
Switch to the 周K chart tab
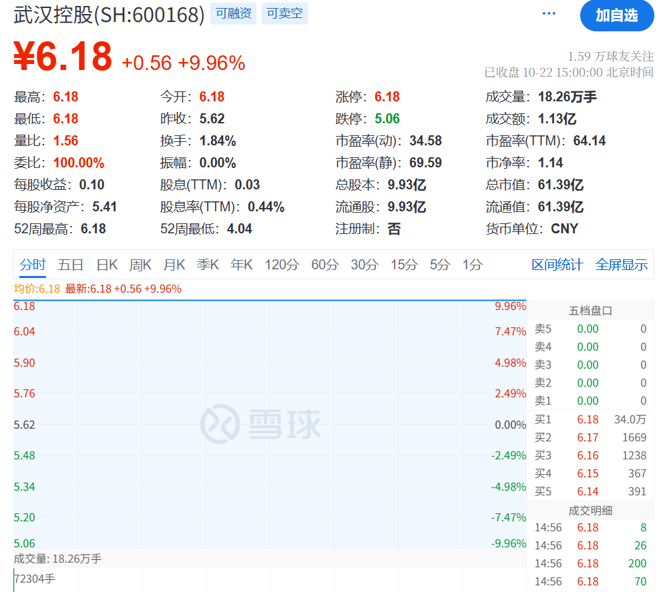pos(140,265)
